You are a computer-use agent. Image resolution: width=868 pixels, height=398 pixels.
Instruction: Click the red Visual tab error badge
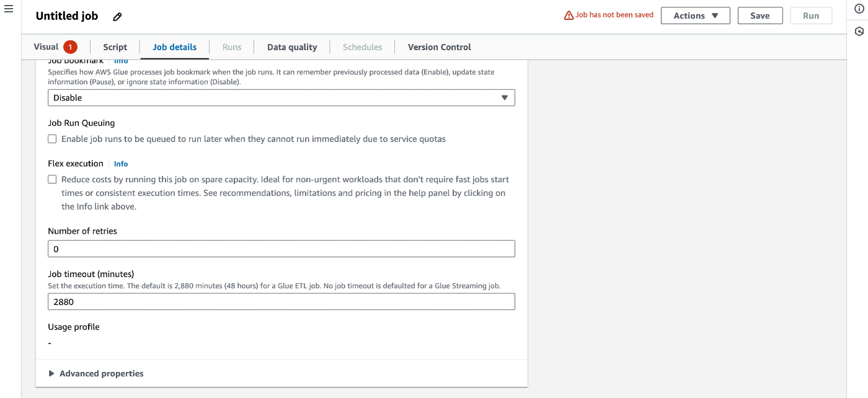pyautogui.click(x=70, y=47)
